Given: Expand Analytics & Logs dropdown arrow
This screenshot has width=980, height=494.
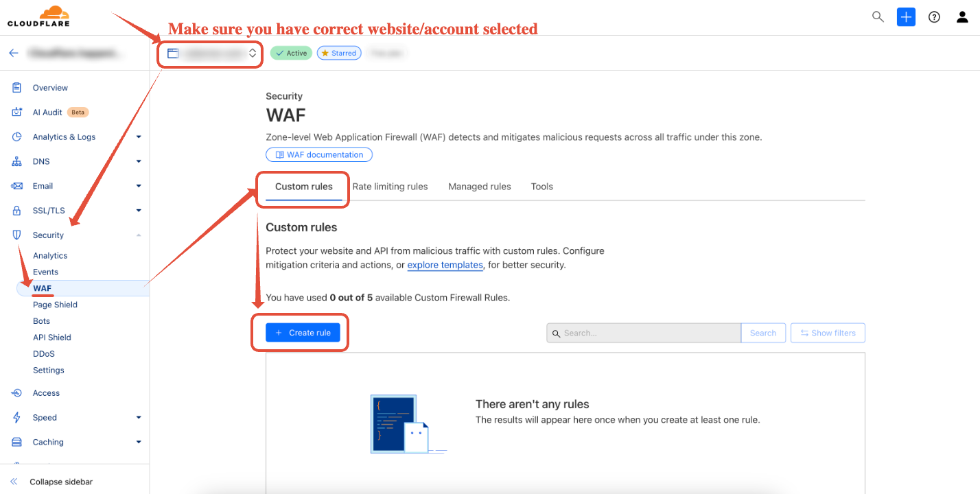Looking at the screenshot, I should tap(139, 137).
